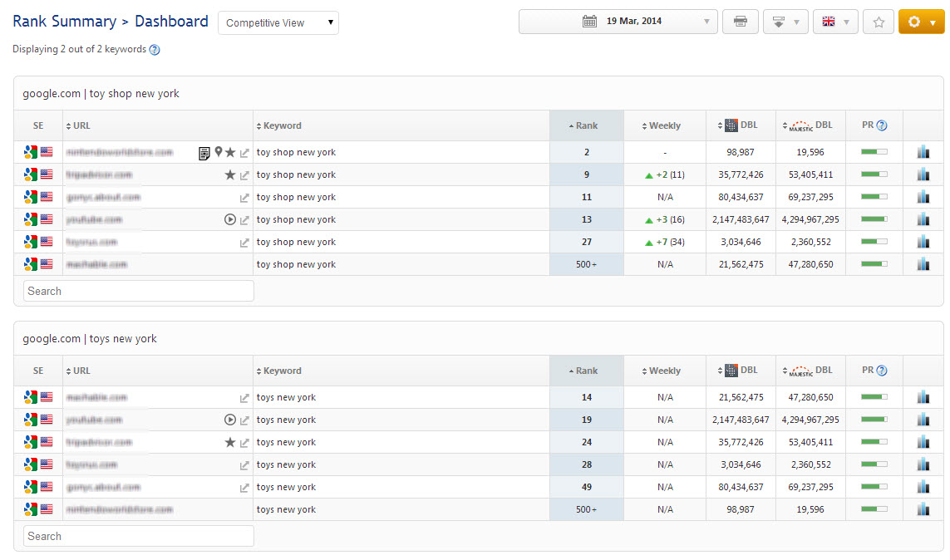Open the orange gear settings menu
The height and width of the screenshot is (560, 950).
(x=921, y=22)
